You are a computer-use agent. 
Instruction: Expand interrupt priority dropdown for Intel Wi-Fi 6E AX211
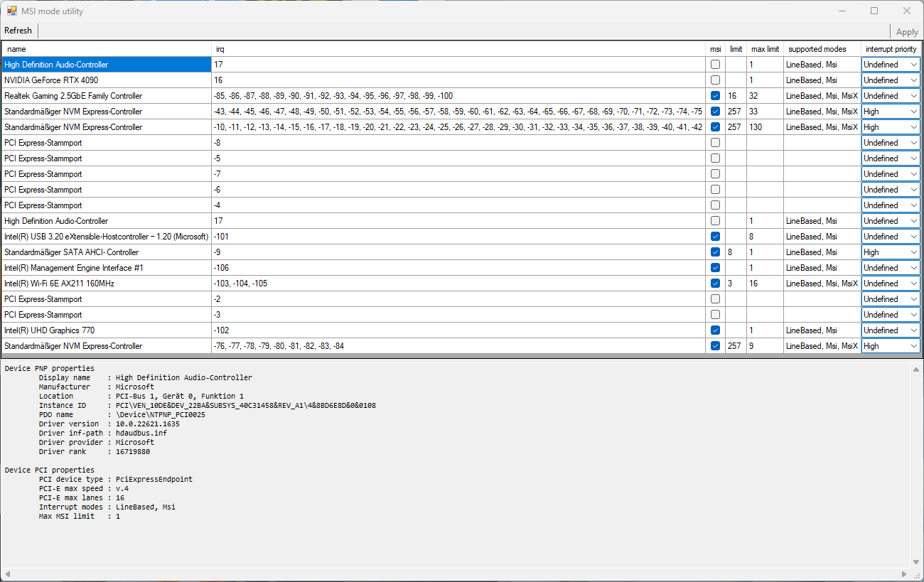point(891,284)
